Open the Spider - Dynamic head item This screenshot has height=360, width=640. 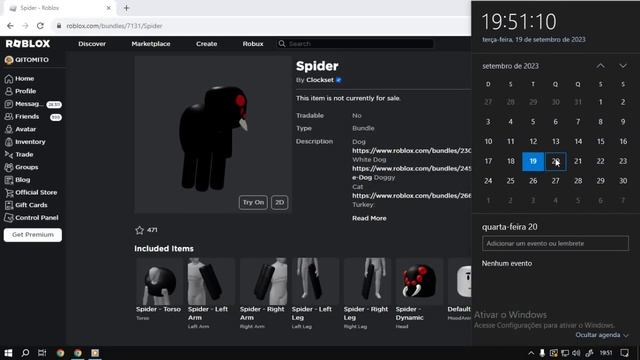[x=419, y=293]
